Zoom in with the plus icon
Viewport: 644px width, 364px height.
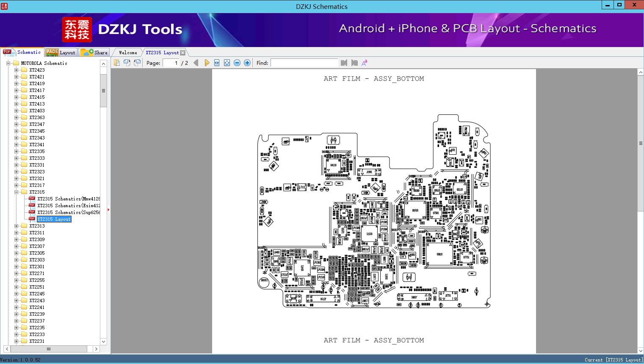click(x=247, y=63)
